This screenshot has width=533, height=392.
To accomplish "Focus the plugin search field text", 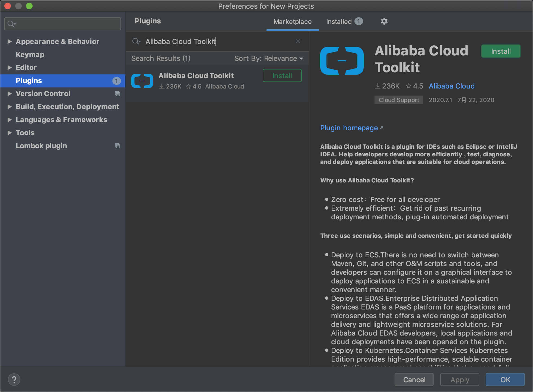I will click(180, 41).
